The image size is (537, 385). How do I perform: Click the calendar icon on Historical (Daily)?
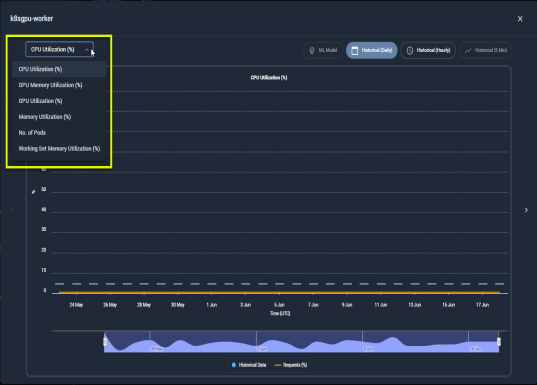pos(355,51)
